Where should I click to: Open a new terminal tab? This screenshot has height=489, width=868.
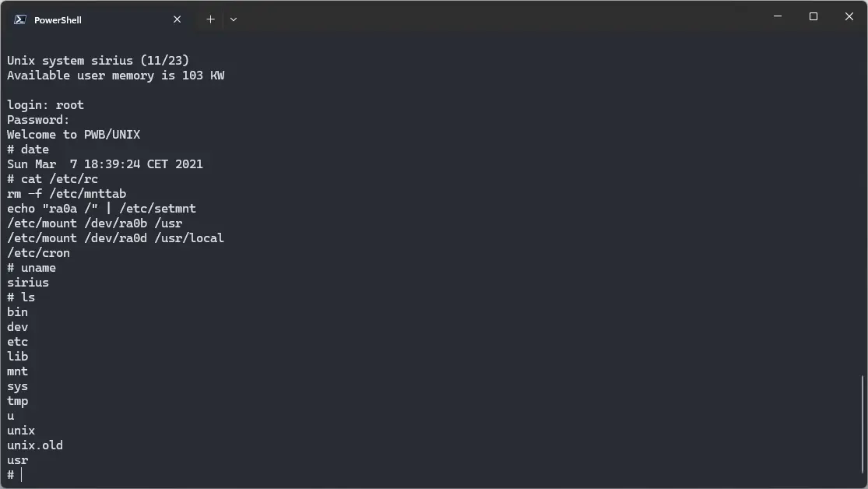(210, 19)
